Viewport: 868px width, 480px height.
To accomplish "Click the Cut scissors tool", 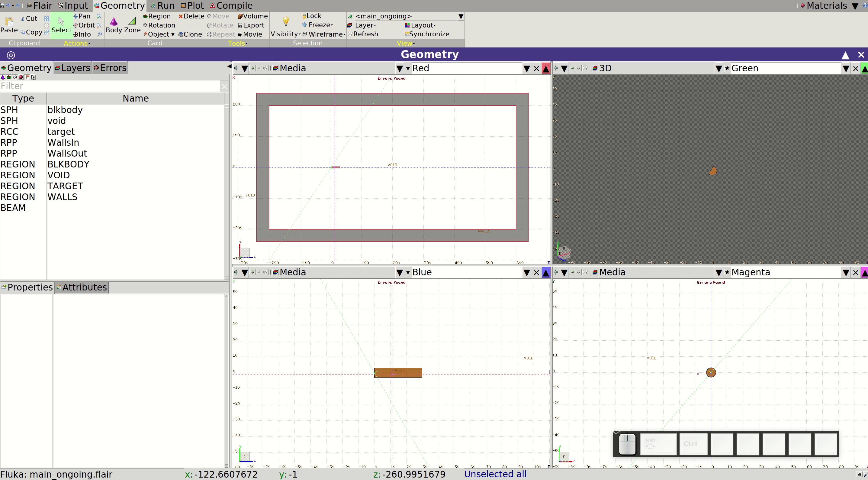I will pos(29,18).
